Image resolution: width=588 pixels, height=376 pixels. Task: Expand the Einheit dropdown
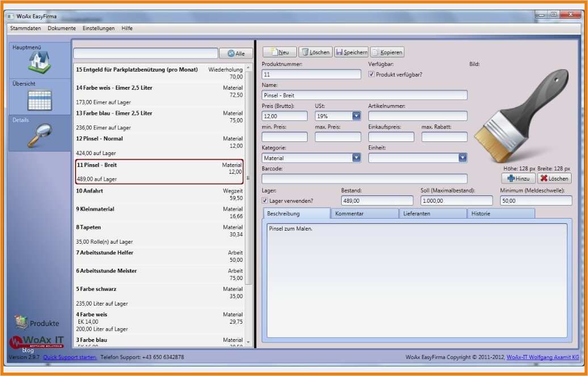click(461, 158)
